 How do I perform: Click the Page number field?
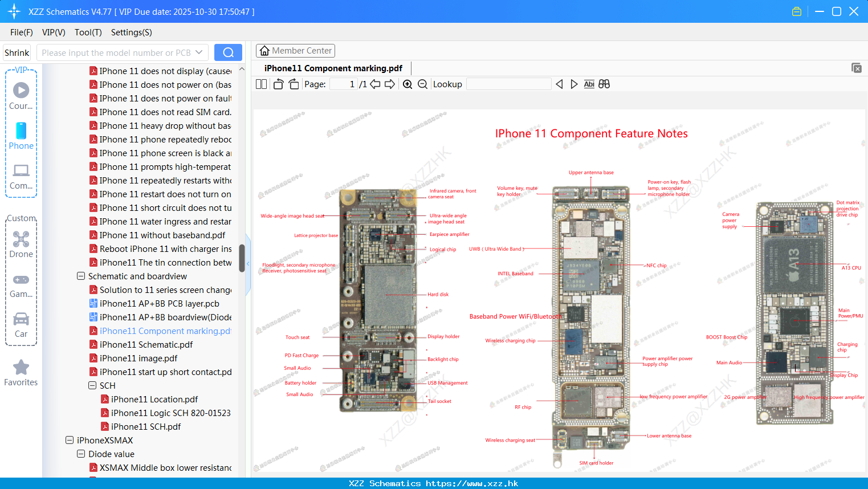[344, 84]
